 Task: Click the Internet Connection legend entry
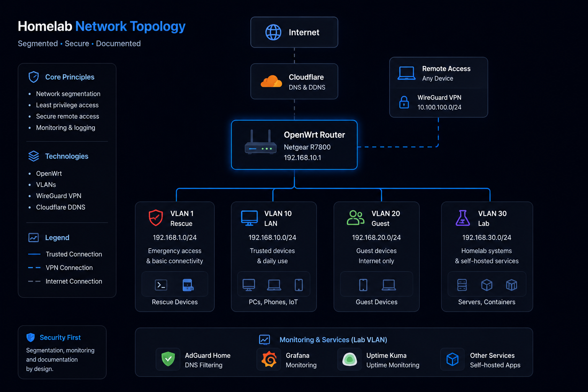pos(65,281)
